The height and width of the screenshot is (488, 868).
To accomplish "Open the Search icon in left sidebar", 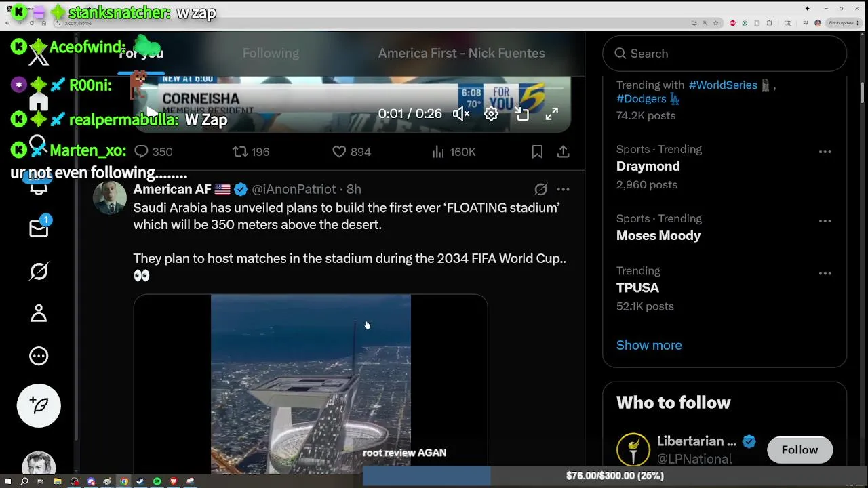I will [38, 144].
